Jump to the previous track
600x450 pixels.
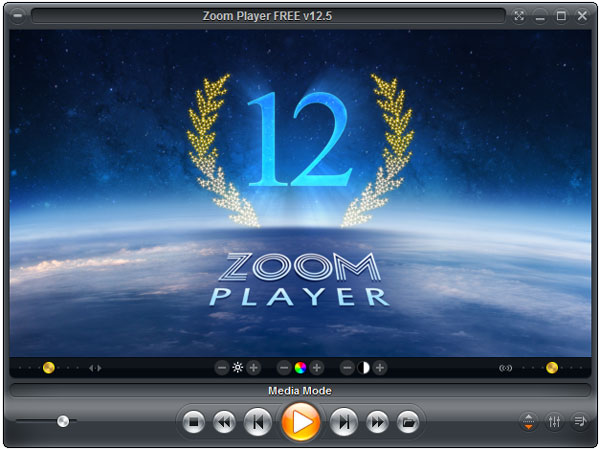coord(258,422)
